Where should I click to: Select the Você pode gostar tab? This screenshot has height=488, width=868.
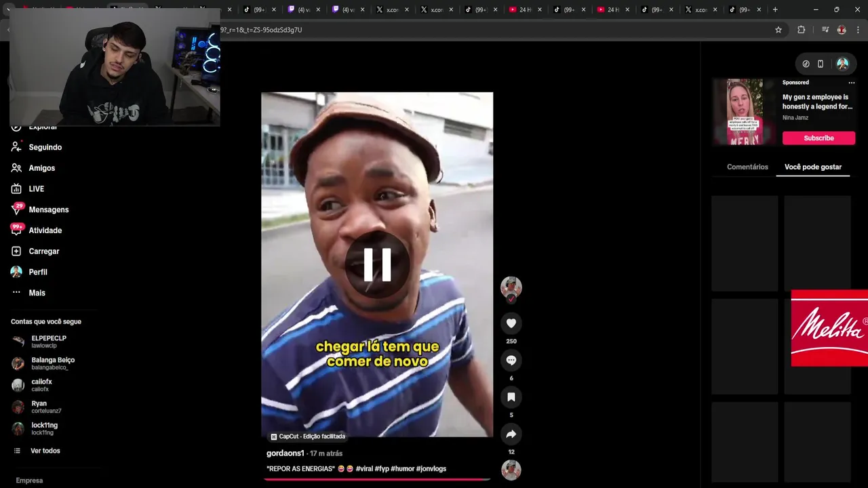813,167
